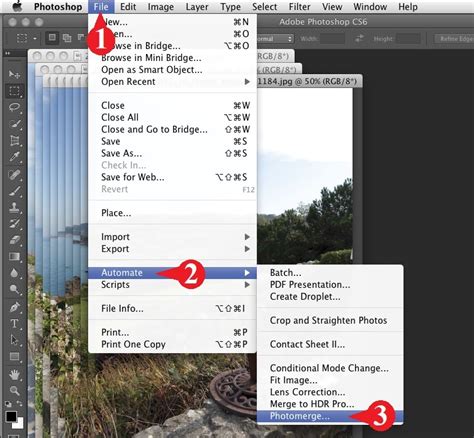Screen dimensions: 474x438
Task: Choose Open as Smart Object
Action: [172, 70]
